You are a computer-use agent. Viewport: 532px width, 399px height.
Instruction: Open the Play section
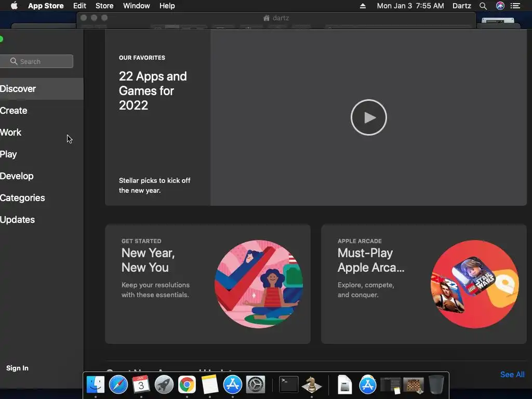pyautogui.click(x=42, y=154)
